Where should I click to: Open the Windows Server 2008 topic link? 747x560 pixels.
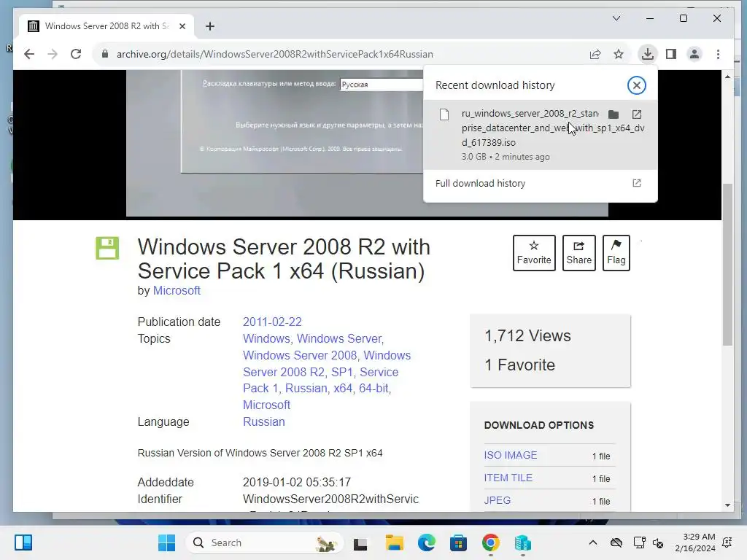point(300,355)
